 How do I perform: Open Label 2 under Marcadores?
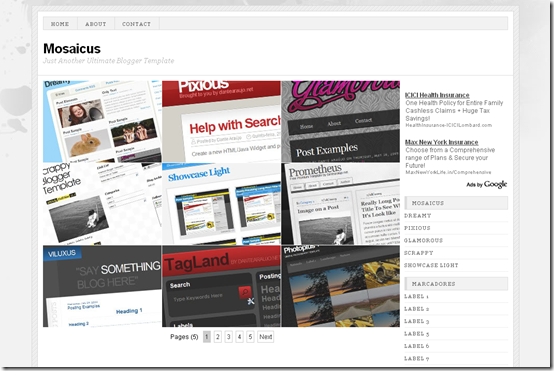[x=417, y=309]
